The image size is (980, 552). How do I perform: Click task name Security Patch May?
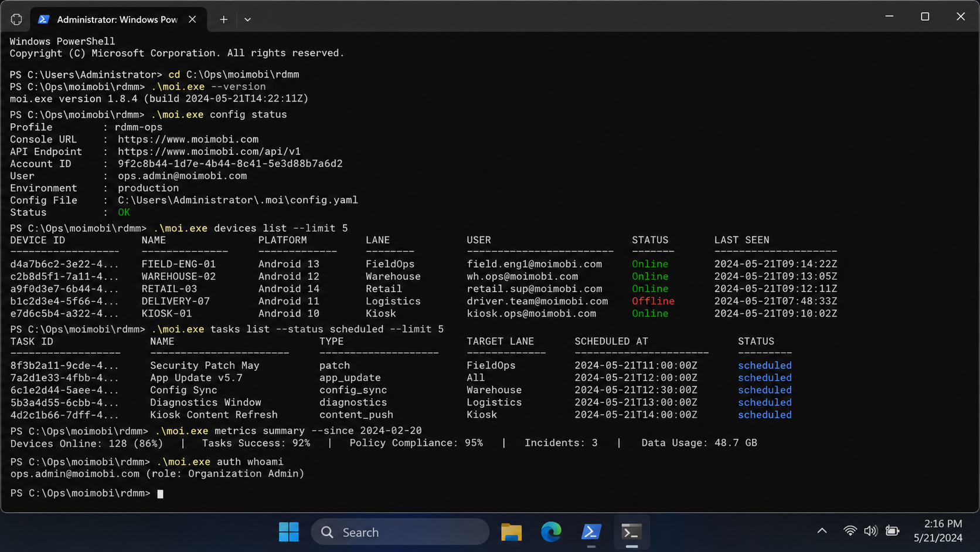[205, 366]
